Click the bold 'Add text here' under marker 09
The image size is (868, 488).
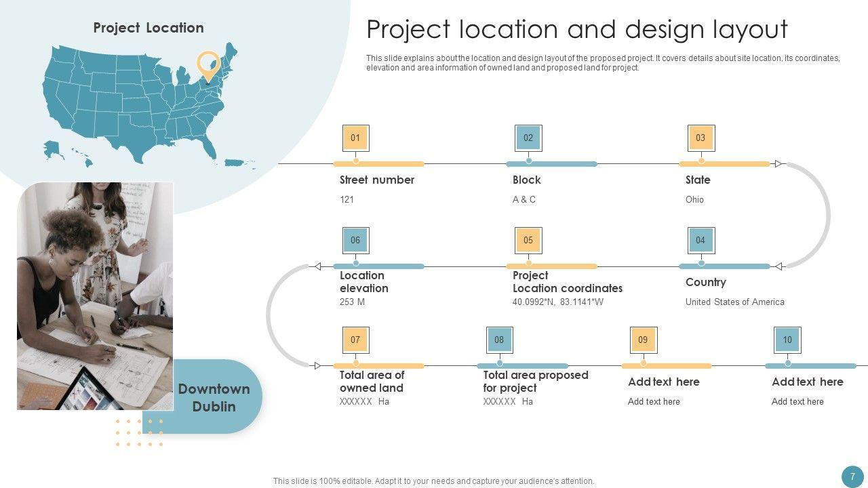point(664,382)
